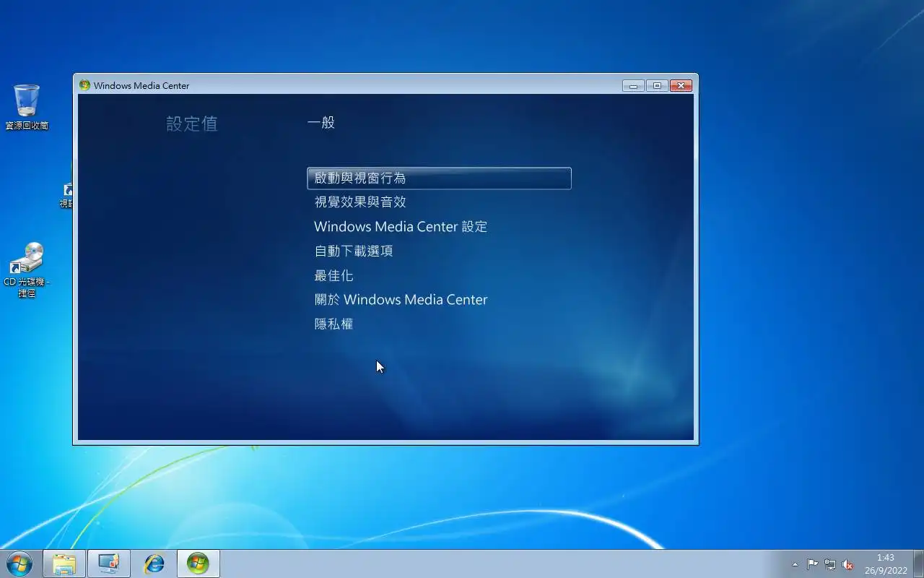Open the Windows Start menu

pyautogui.click(x=19, y=564)
